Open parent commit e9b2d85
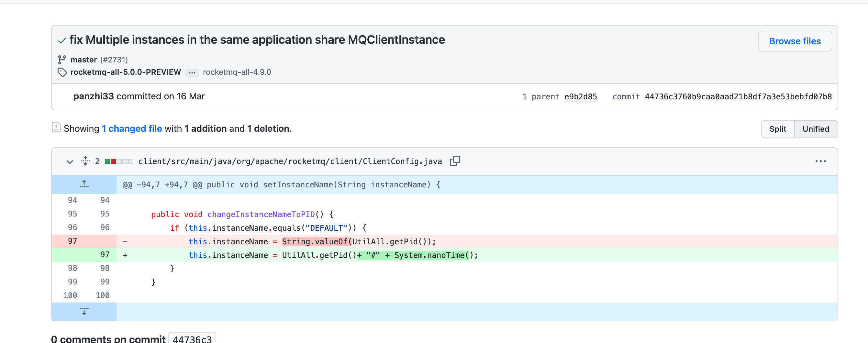 [581, 97]
